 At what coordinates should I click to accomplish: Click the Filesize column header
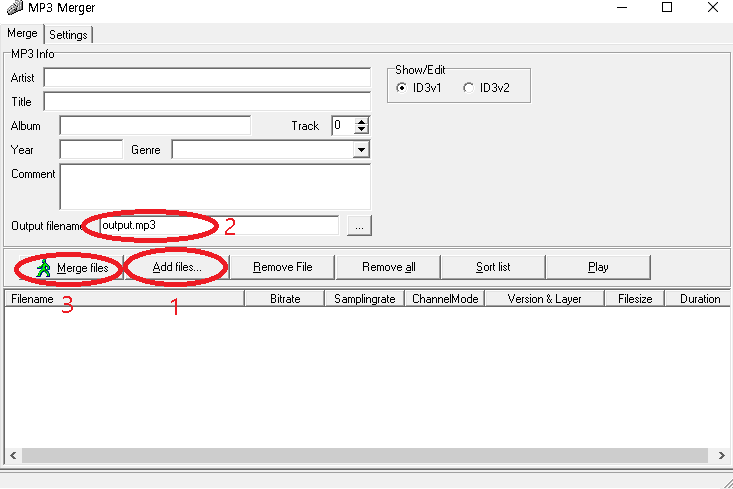635,299
